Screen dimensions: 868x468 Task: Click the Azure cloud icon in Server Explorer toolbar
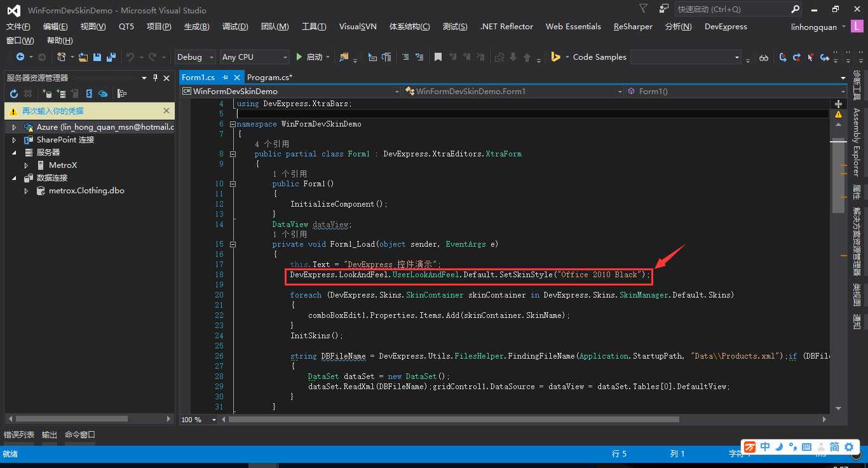pyautogui.click(x=102, y=93)
